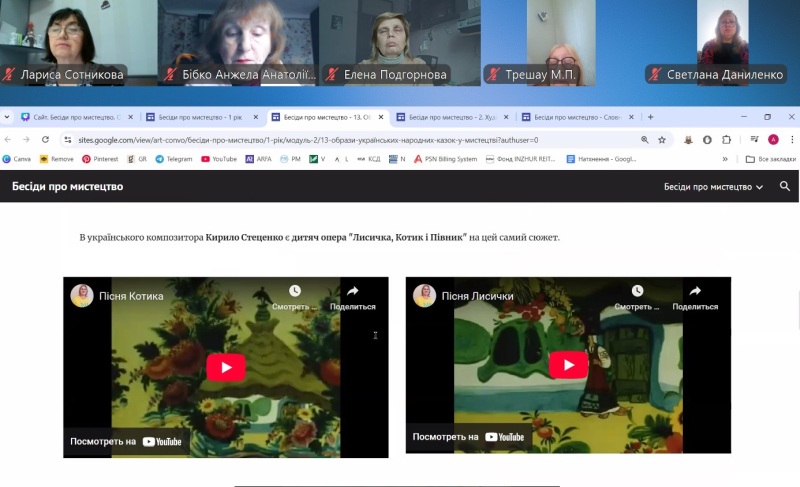Expand the Бесіди про мистецтво navigation dropdown

pos(714,187)
